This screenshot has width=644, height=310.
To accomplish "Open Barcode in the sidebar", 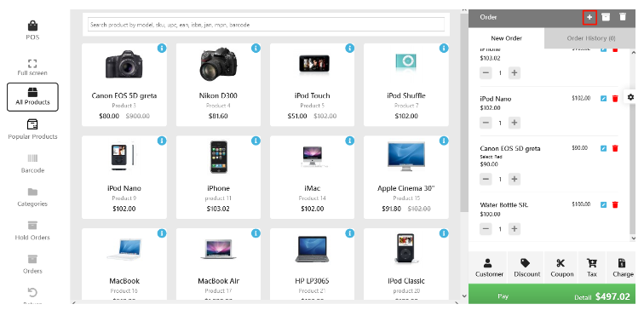I will pos(32,164).
